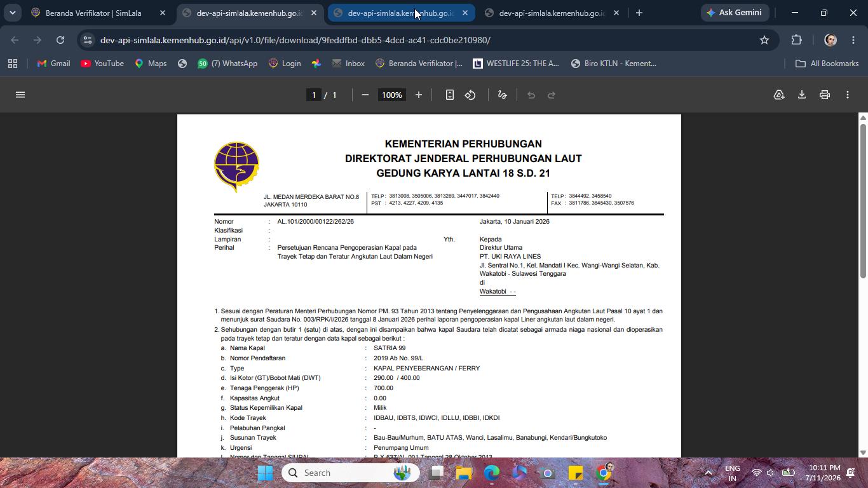Click the taskbar Search box
The width and height of the screenshot is (868, 488).
350,473
